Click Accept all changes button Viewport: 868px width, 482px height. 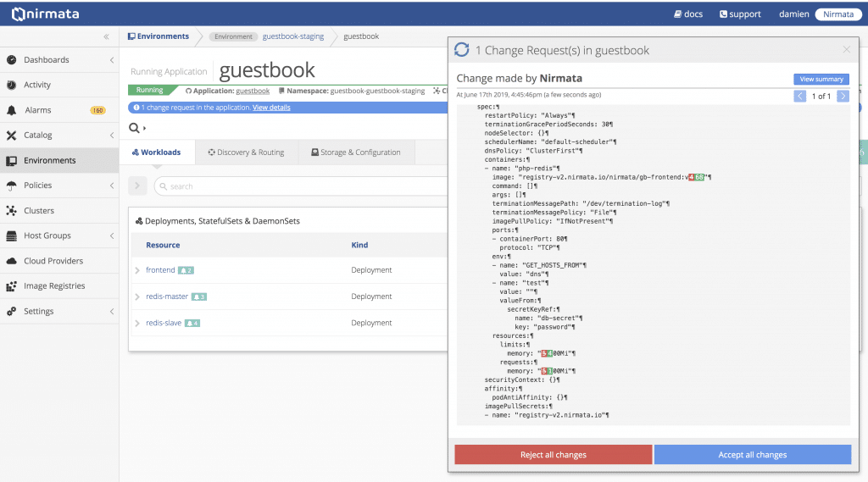(753, 454)
